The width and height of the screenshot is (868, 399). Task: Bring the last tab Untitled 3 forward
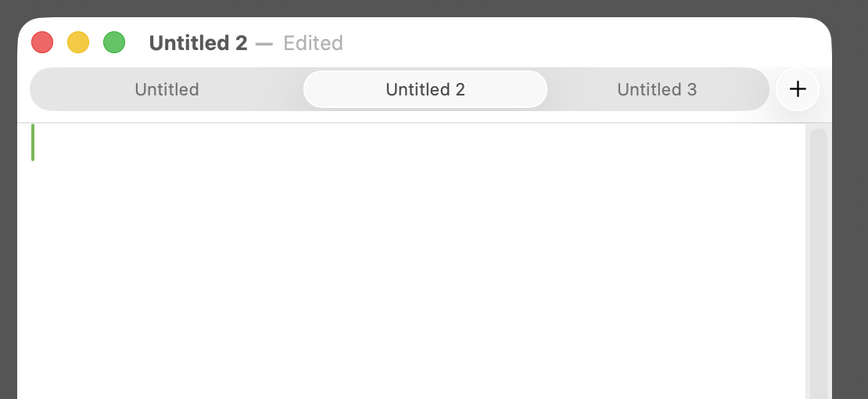pyautogui.click(x=657, y=89)
